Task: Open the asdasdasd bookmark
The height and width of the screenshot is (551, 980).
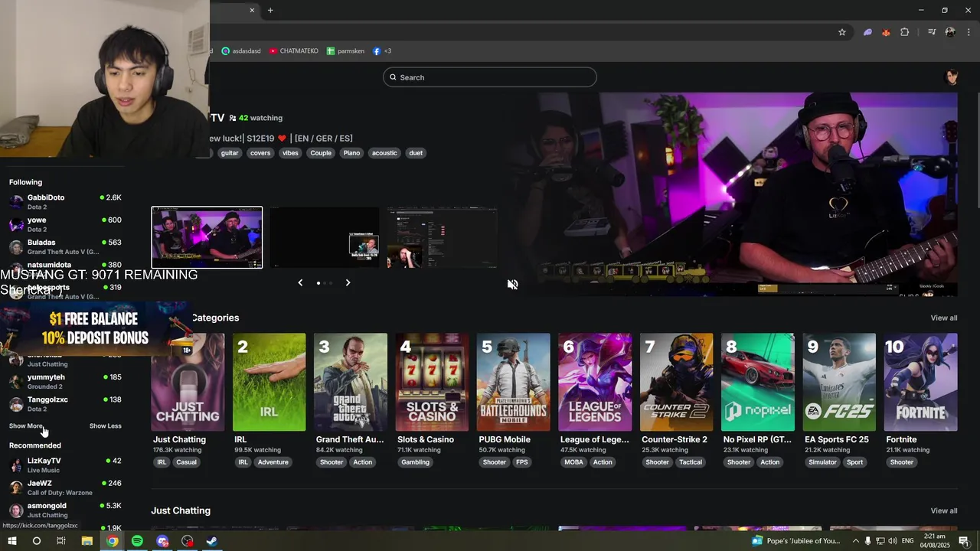Action: 241,51
